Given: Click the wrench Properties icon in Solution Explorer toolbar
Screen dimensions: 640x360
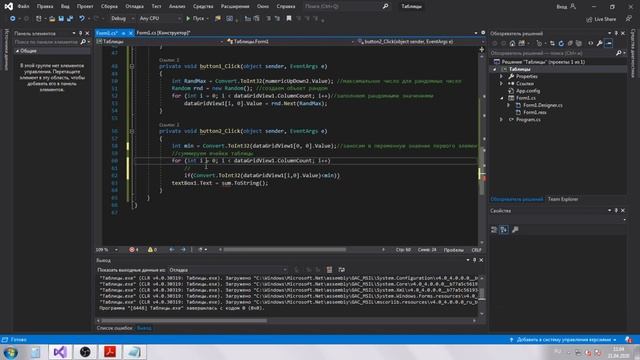Looking at the screenshot, I should coord(599,43).
